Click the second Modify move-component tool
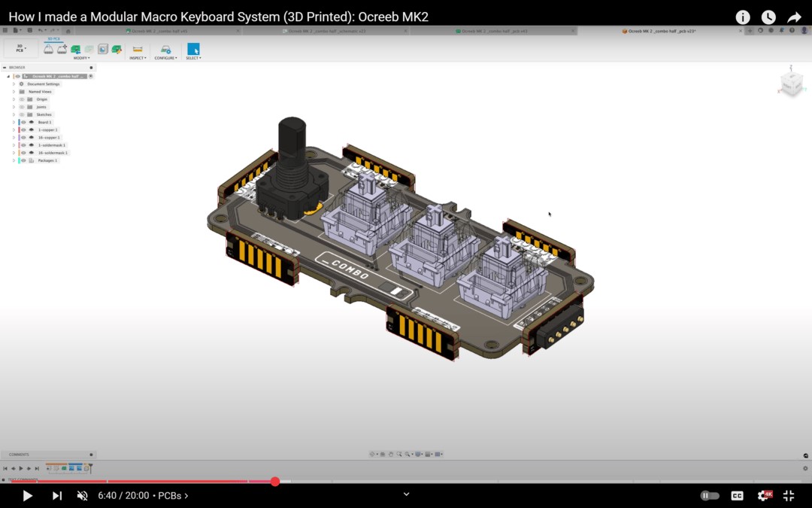Viewport: 812px width, 508px height. 62,49
